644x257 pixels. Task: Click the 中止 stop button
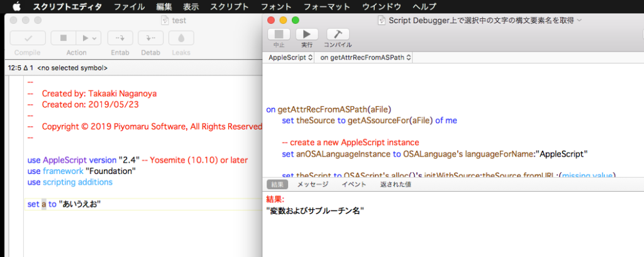pyautogui.click(x=279, y=34)
